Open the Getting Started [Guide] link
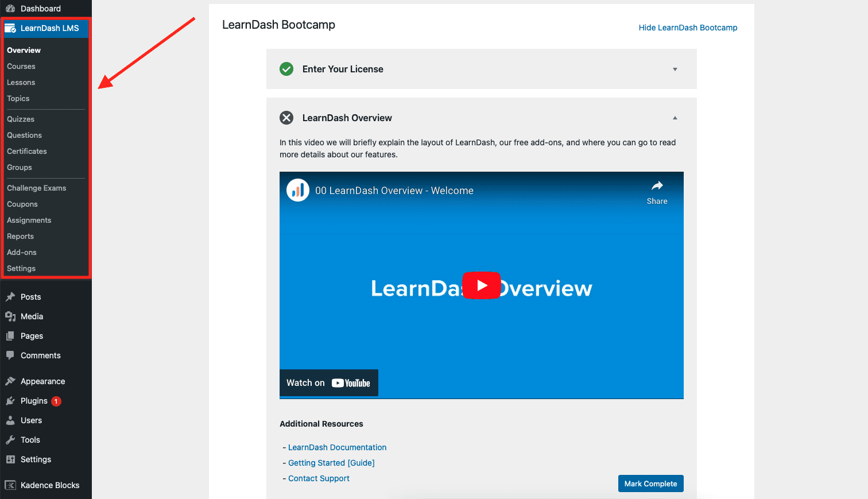The width and height of the screenshot is (868, 499). [x=331, y=463]
